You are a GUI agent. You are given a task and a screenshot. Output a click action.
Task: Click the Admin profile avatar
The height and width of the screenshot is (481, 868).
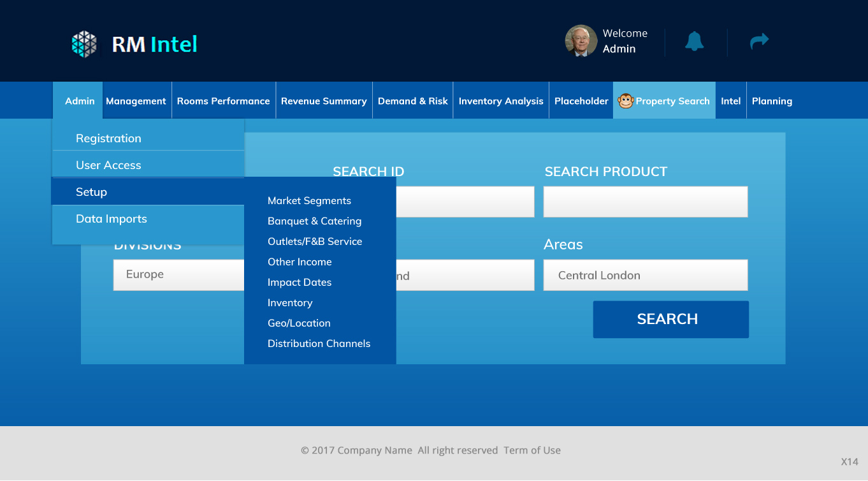580,41
